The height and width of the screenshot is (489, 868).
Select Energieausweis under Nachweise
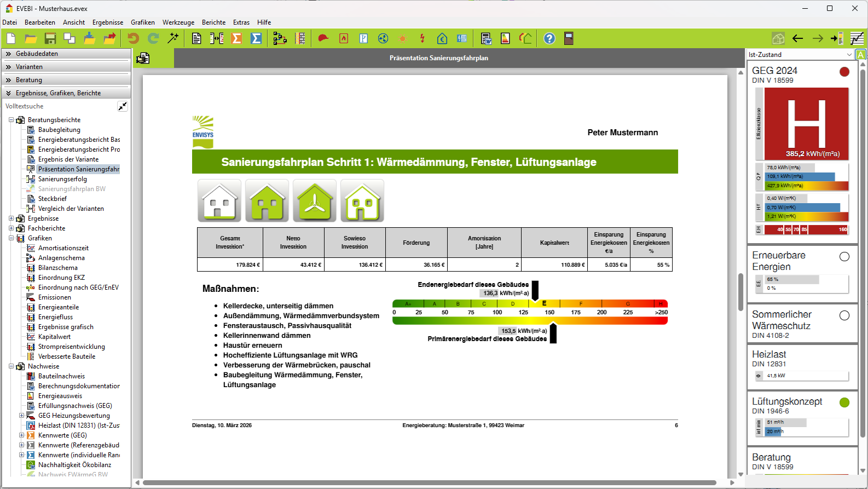[60, 396]
